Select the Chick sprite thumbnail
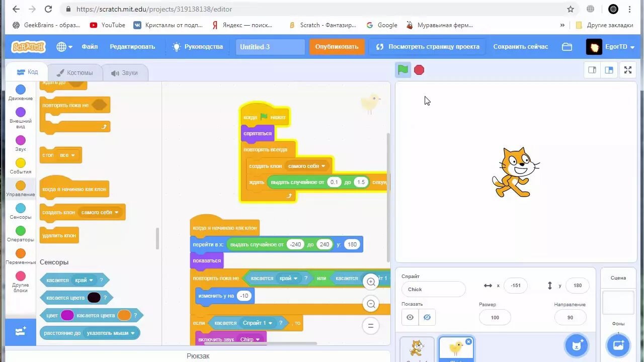The image size is (644, 362). click(456, 349)
